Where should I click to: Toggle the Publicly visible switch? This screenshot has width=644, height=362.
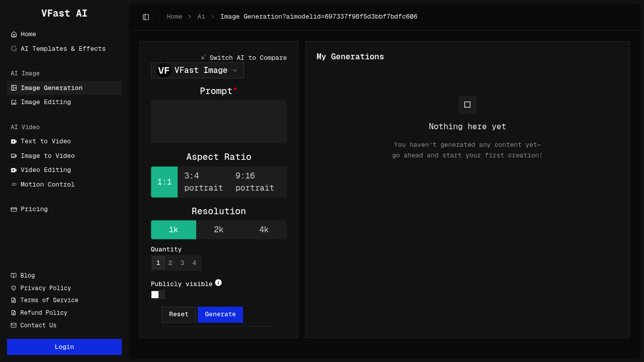coord(158,295)
